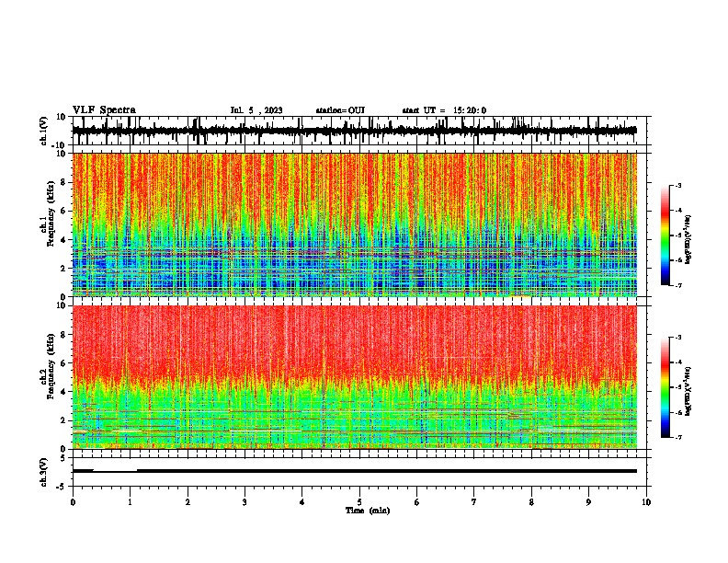Click the "VLF Spectra" plot title
The width and height of the screenshot is (728, 563).
tap(104, 110)
